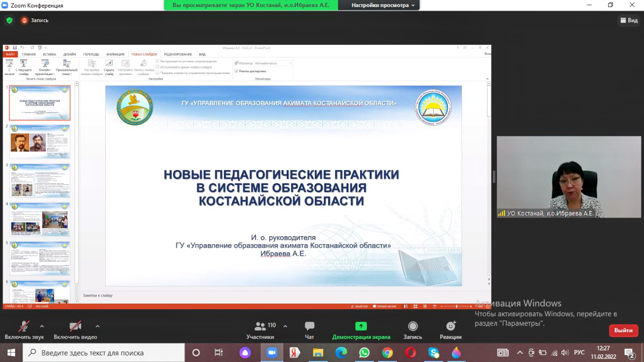Viewport: 644px width, 362px height.
Task: Toggle 'Показать элементы управления проигрывателем' checkbox
Action: tap(157, 73)
